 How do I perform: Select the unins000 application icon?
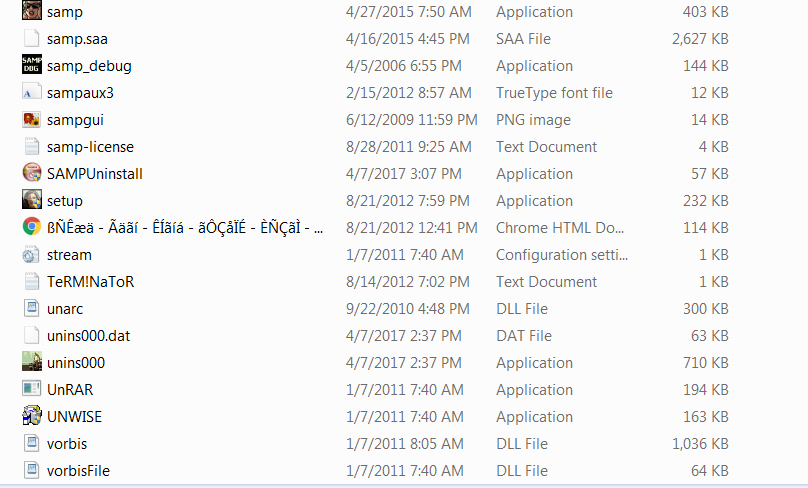[x=31, y=362]
